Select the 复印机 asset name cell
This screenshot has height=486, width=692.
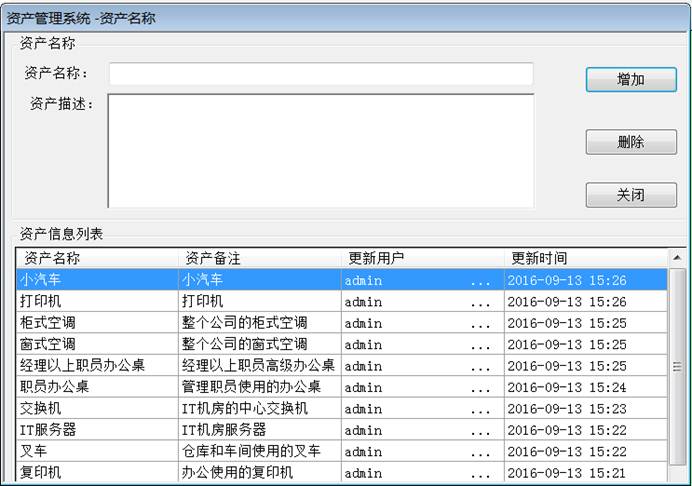(x=97, y=472)
